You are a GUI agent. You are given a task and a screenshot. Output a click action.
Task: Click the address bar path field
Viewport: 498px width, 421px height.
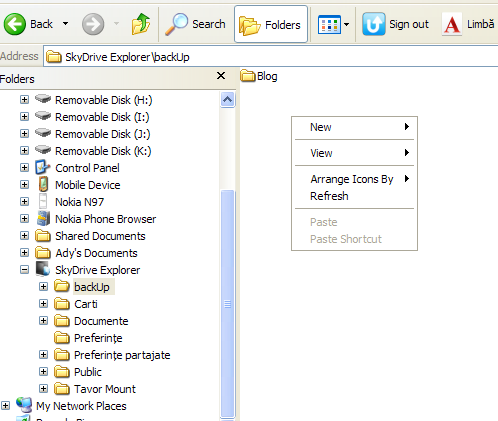(x=271, y=57)
